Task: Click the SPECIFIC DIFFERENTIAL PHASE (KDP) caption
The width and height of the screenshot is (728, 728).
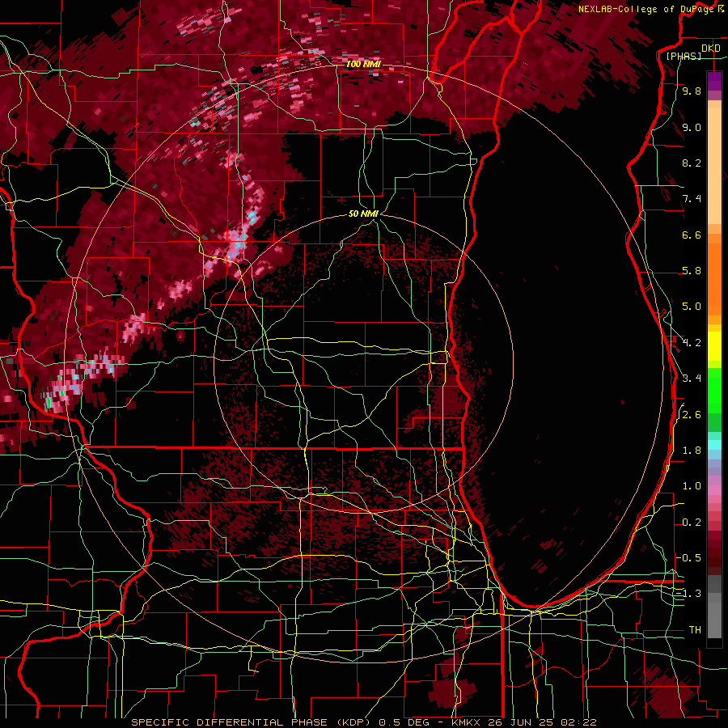Action: tap(252, 722)
